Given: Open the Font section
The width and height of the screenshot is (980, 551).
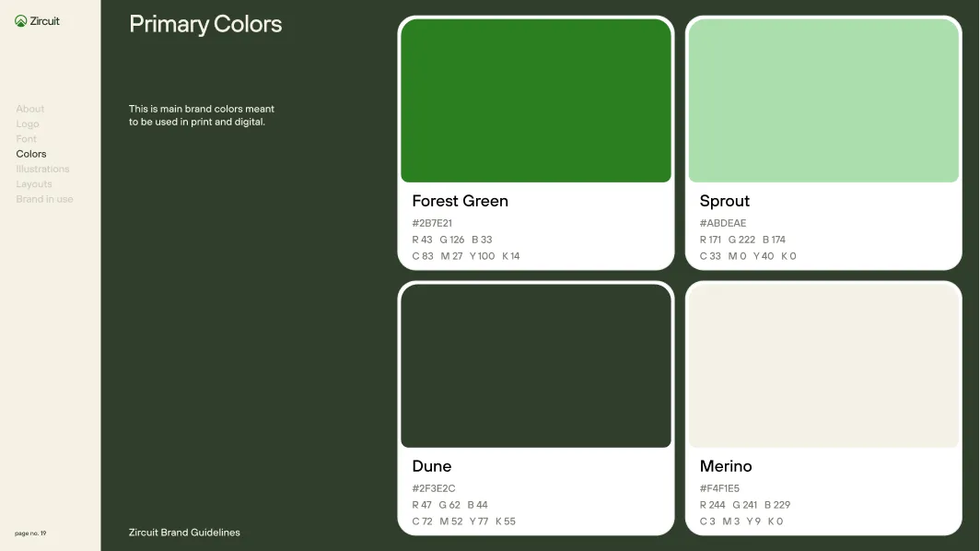Looking at the screenshot, I should 26,139.
